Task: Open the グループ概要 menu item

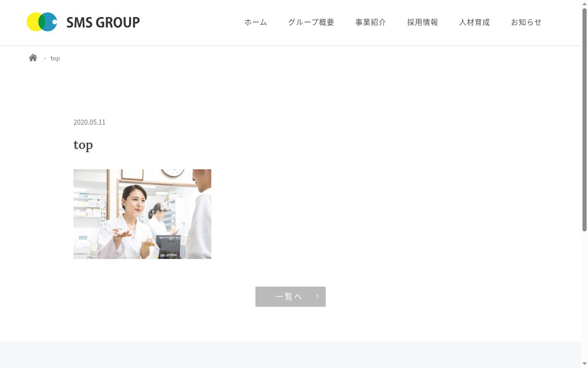Action: pyautogui.click(x=311, y=22)
